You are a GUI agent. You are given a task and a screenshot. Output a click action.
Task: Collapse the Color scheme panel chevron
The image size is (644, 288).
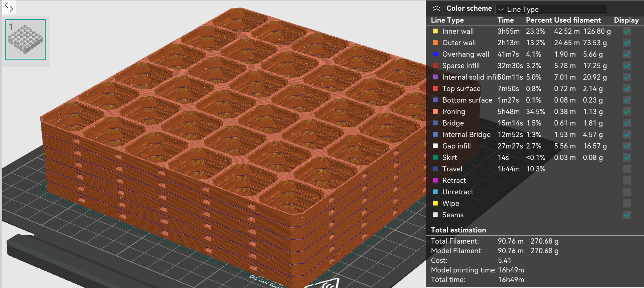(x=436, y=9)
